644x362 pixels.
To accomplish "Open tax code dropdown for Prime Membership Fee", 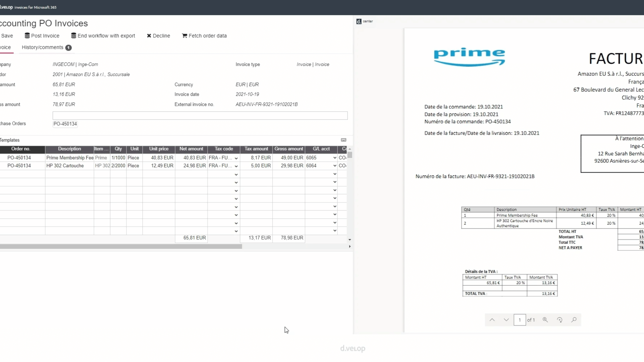I will [x=236, y=158].
